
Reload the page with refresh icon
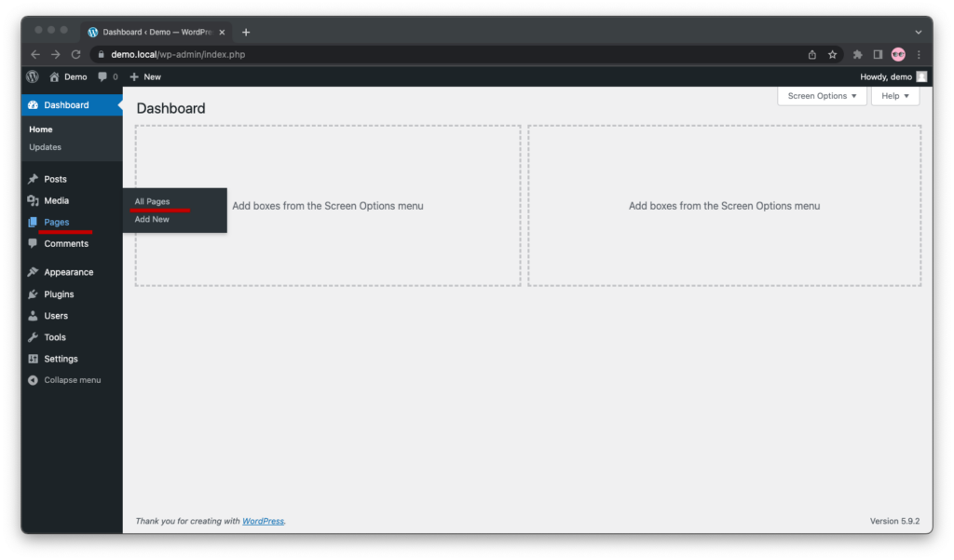(x=76, y=54)
